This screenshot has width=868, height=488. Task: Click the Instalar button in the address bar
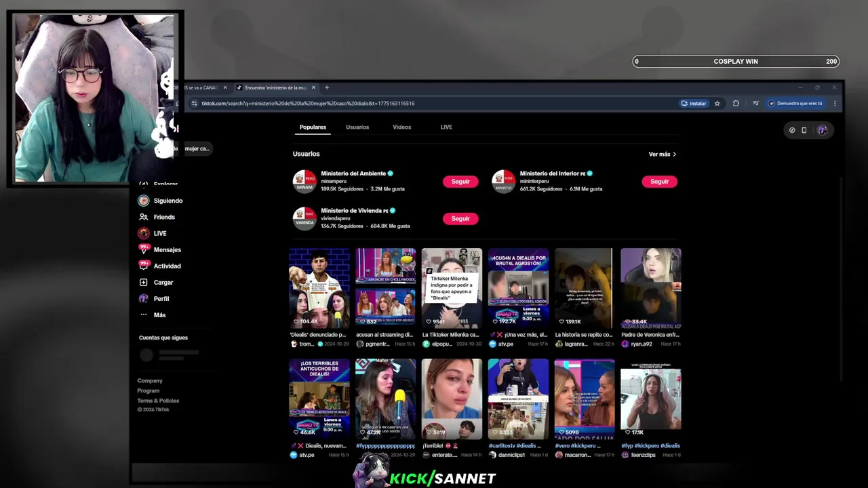[694, 104]
